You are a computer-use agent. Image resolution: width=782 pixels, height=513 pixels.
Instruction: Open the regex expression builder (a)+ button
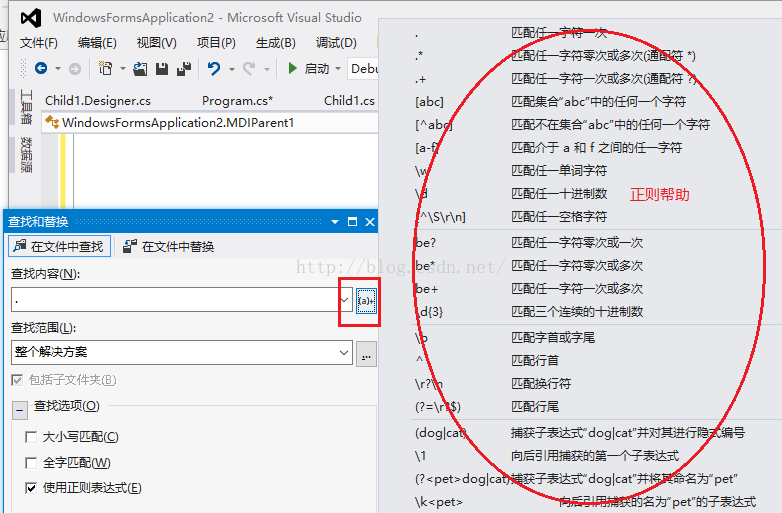[366, 301]
